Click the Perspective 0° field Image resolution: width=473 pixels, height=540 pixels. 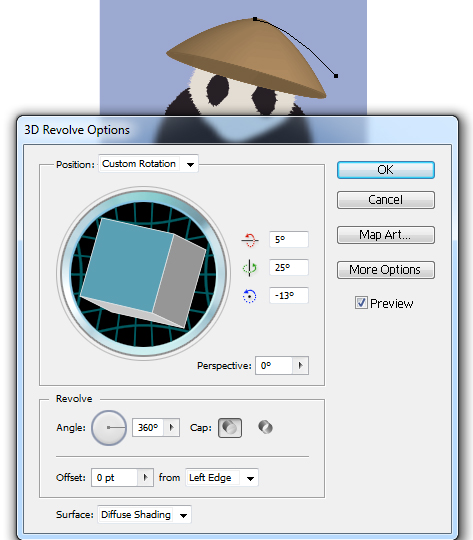point(274,365)
